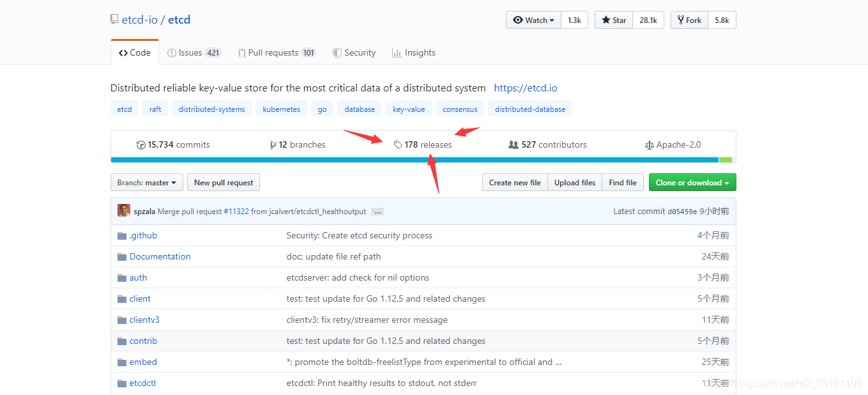Screen dimensions: 868x395
Task: Open commit 'etcdctl: Print healthy results to stdout'
Action: pyautogui.click(x=382, y=383)
